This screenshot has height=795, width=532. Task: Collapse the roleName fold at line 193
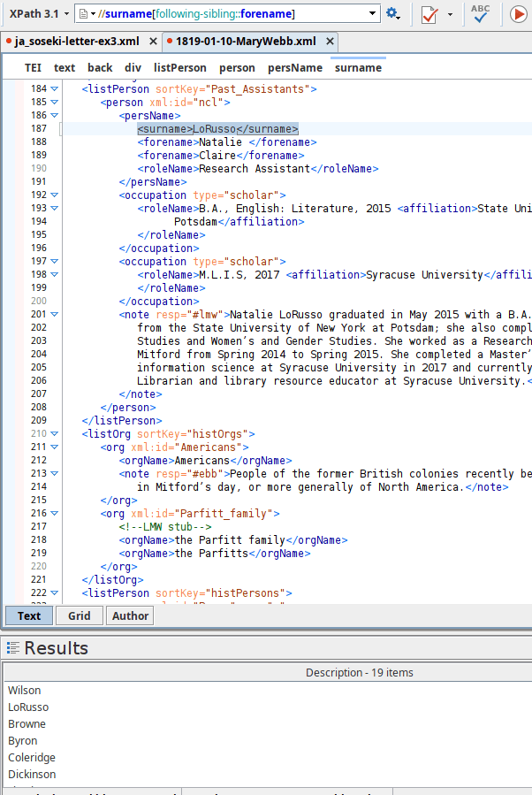(54, 208)
